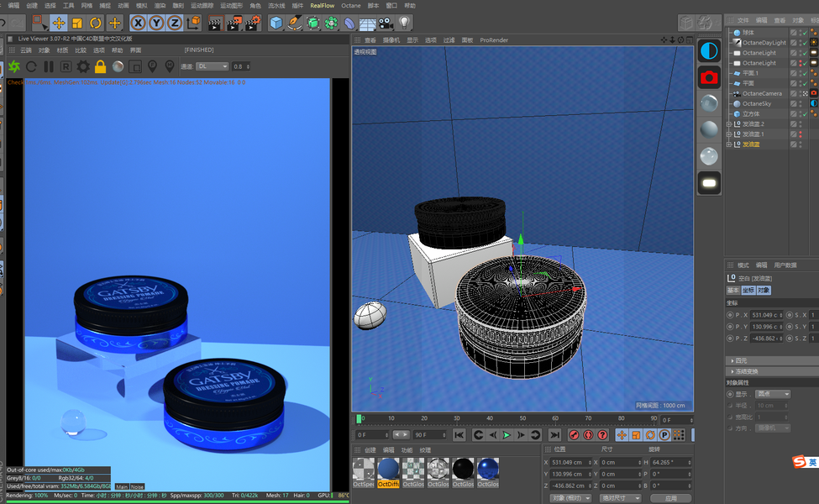Jump to the animation end frame
Image resolution: width=819 pixels, height=504 pixels.
pos(554,435)
